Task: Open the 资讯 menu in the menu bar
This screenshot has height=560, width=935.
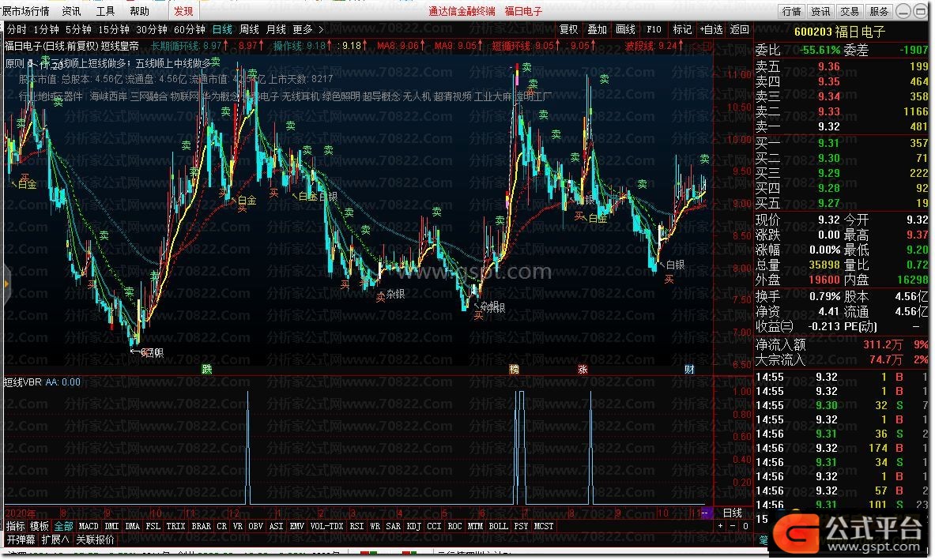Action: click(71, 11)
